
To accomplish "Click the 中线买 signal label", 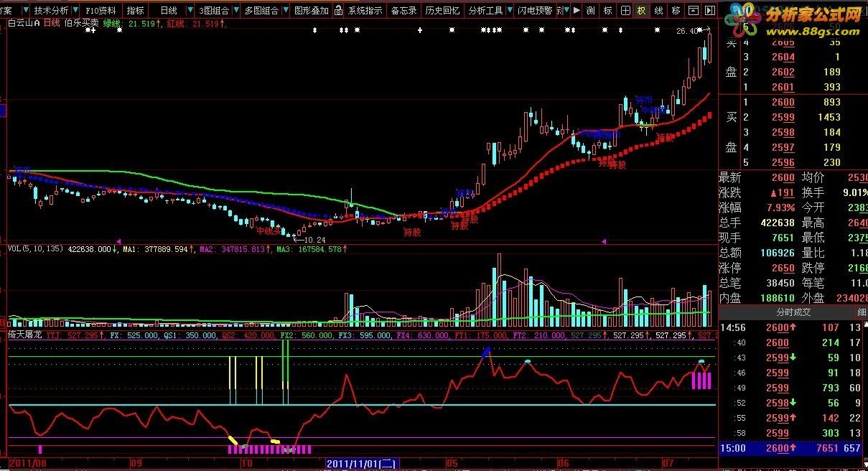I will [x=269, y=230].
